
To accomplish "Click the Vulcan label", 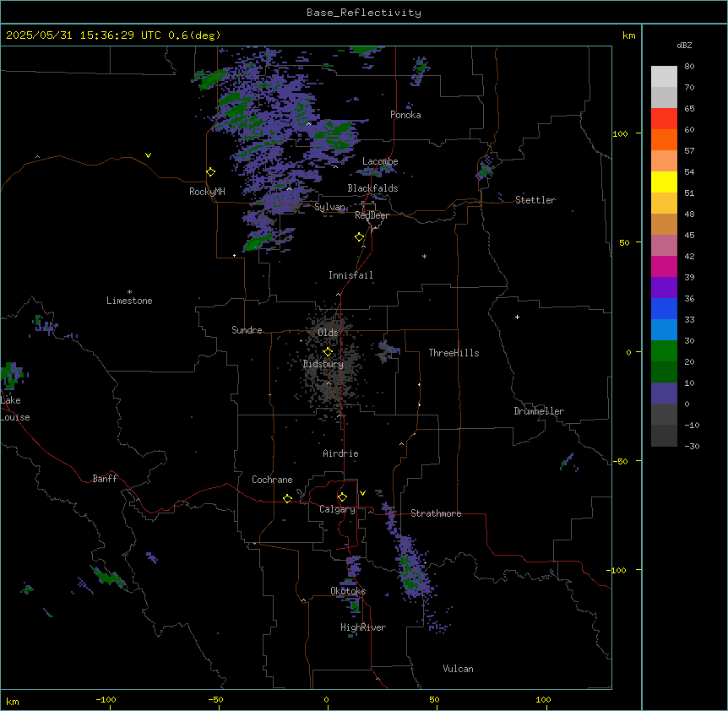I will [459, 669].
